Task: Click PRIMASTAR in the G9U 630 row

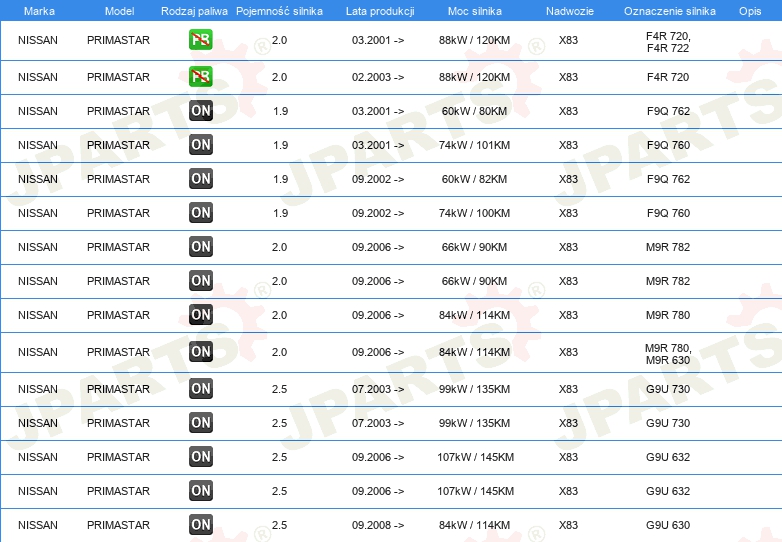Action: [118, 525]
